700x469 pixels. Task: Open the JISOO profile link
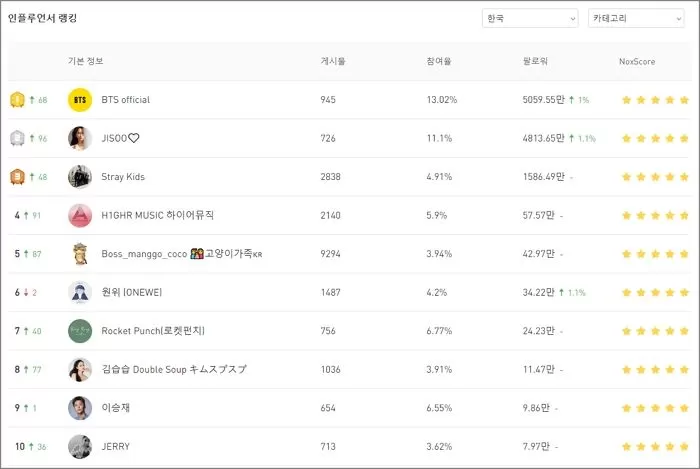120,138
